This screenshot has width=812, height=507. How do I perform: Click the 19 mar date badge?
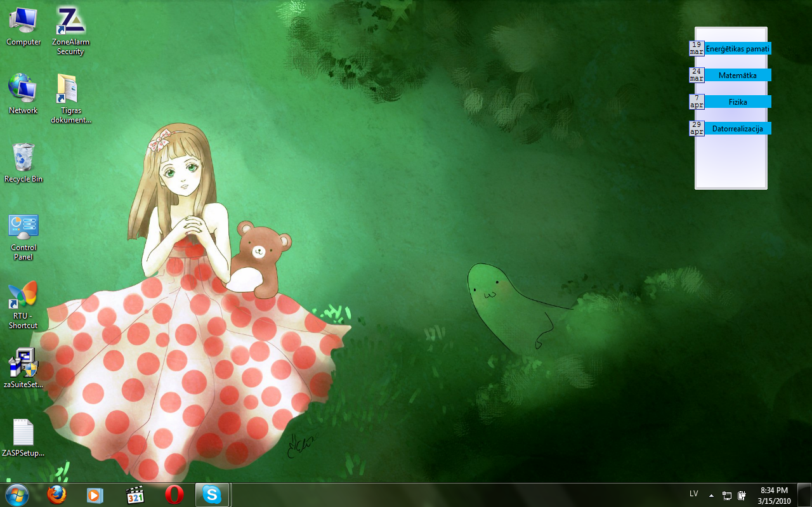697,48
